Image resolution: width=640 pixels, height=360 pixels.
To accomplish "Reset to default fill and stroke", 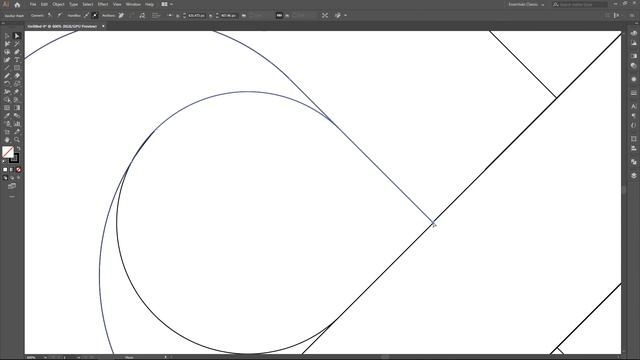I will 4,162.
